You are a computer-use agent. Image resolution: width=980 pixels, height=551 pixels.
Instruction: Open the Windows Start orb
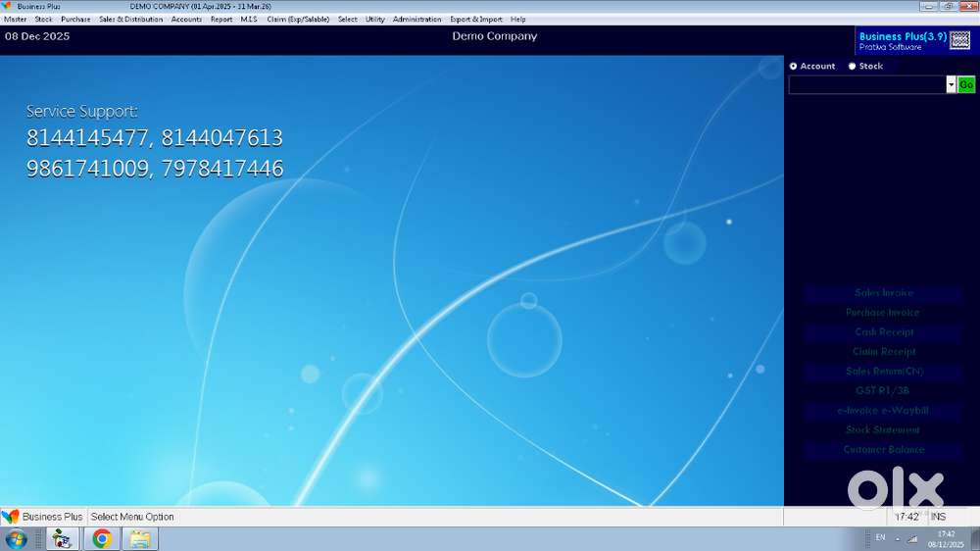[16, 538]
